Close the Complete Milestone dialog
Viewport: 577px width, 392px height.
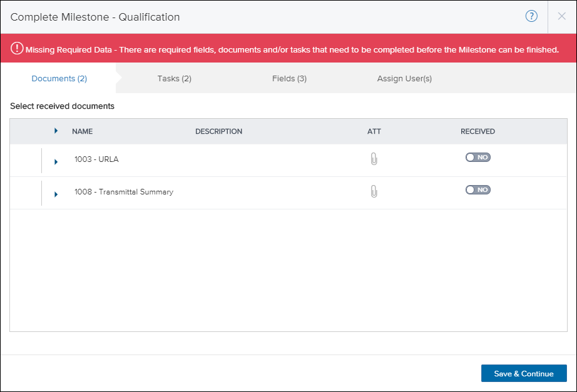(561, 16)
